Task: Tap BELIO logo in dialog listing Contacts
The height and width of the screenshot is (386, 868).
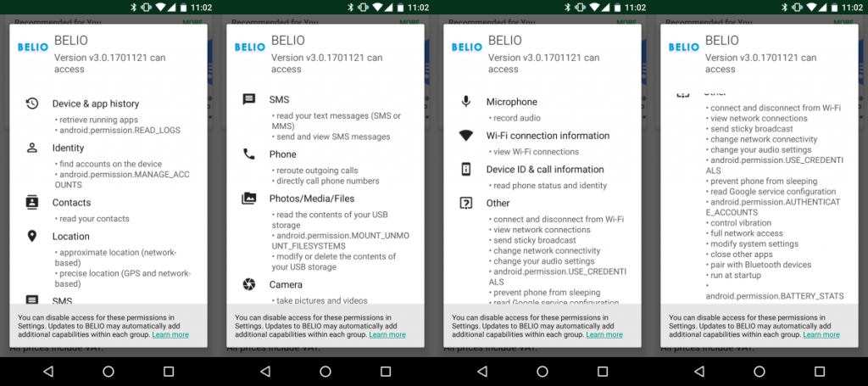Action: click(x=33, y=47)
